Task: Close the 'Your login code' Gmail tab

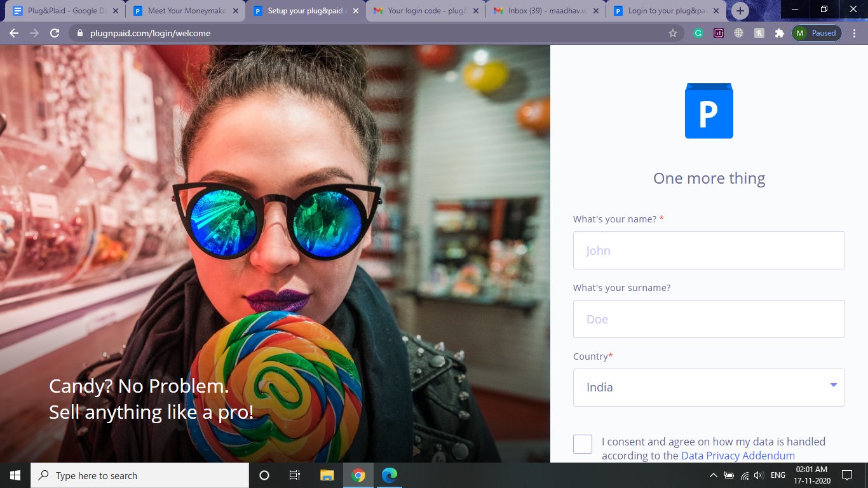Action: pos(476,11)
